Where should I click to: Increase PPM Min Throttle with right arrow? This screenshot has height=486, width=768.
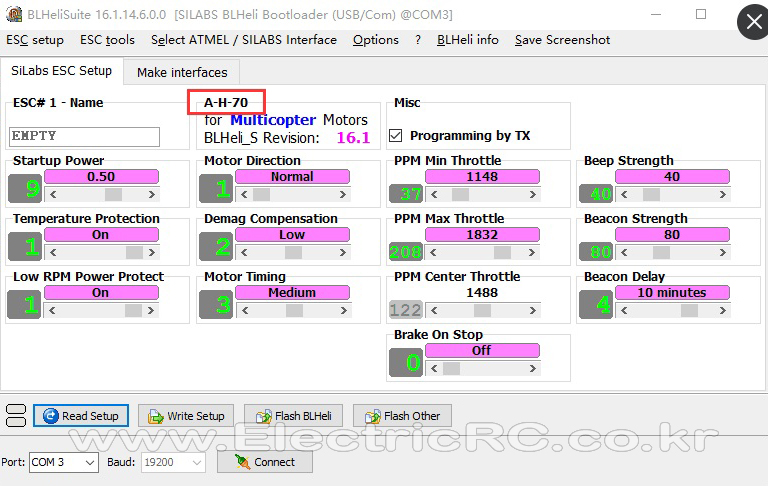(533, 194)
